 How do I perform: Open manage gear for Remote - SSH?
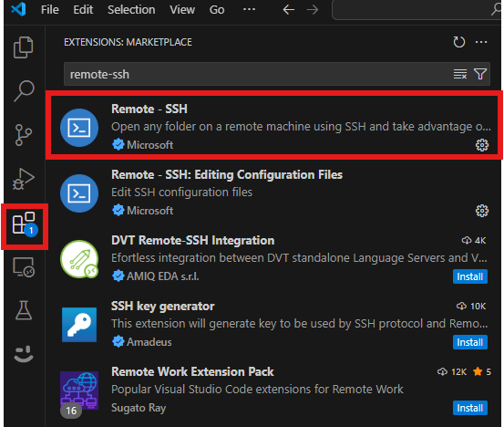[482, 145]
